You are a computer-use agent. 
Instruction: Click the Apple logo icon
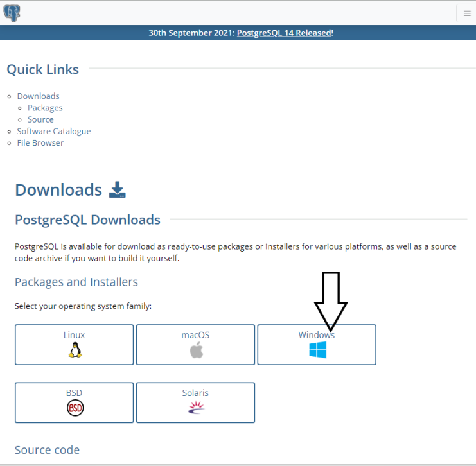click(x=197, y=350)
